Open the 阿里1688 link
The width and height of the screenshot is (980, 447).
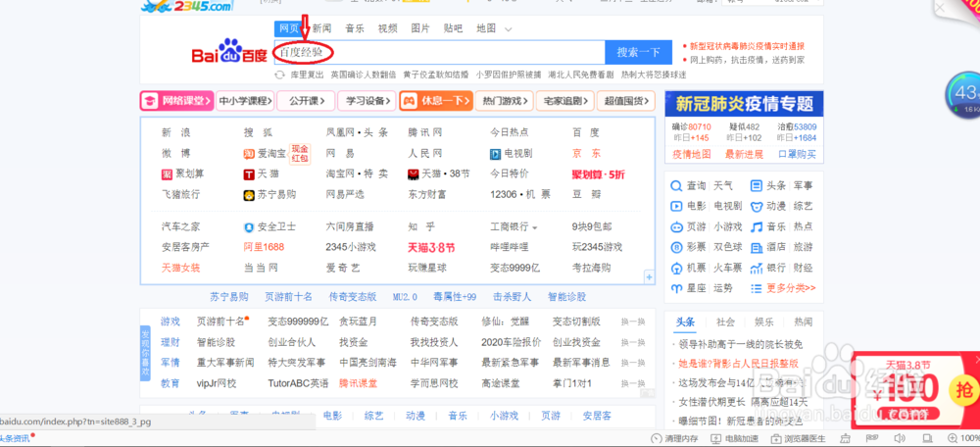click(x=264, y=248)
